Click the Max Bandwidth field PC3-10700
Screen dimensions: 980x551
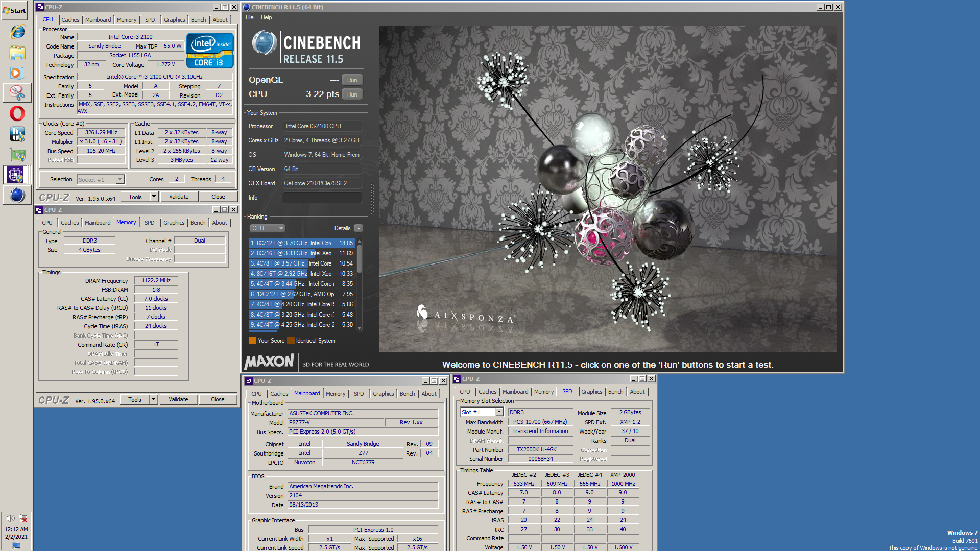coord(540,422)
